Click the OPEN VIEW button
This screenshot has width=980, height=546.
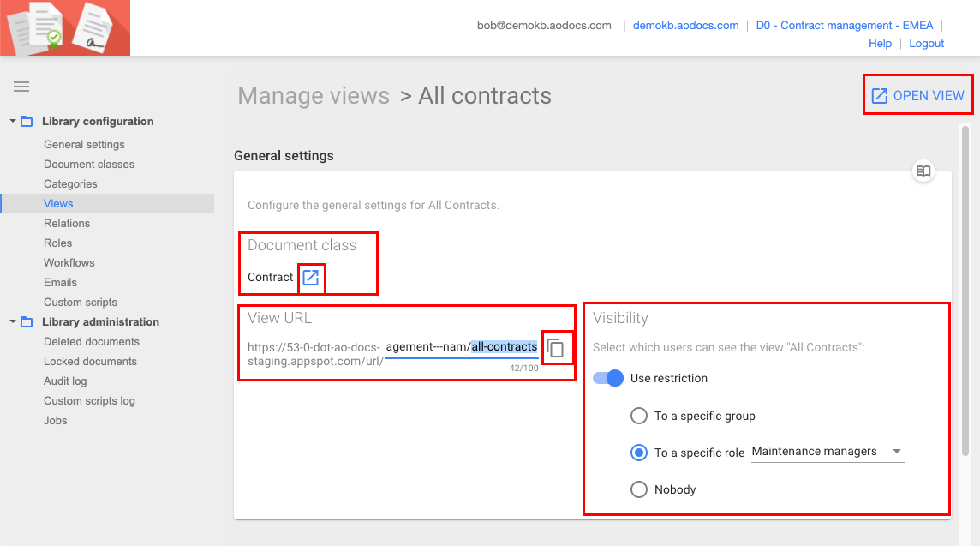pyautogui.click(x=917, y=95)
